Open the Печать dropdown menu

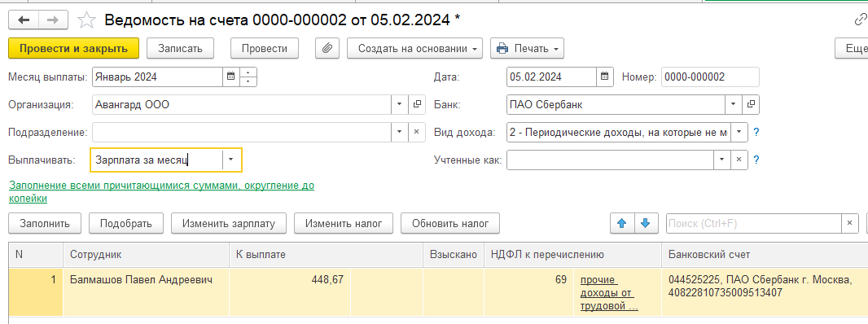527,48
